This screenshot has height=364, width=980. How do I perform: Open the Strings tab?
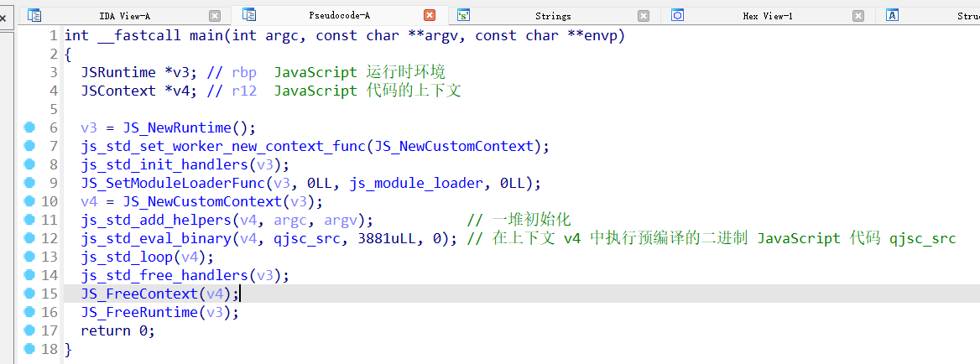click(x=552, y=16)
